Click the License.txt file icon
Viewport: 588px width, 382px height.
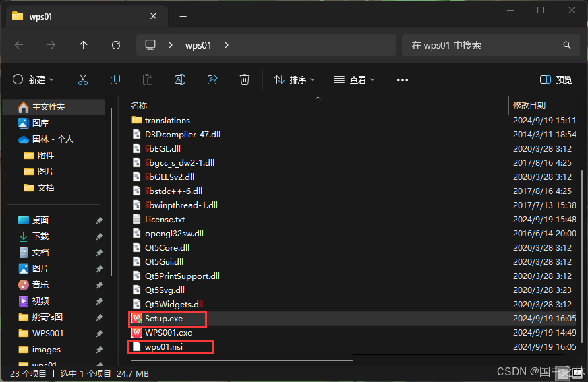(137, 219)
